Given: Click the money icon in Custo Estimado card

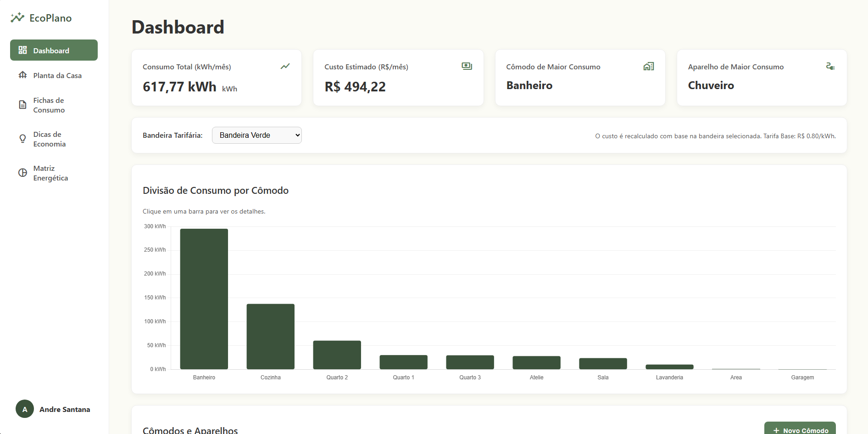Looking at the screenshot, I should (x=467, y=66).
